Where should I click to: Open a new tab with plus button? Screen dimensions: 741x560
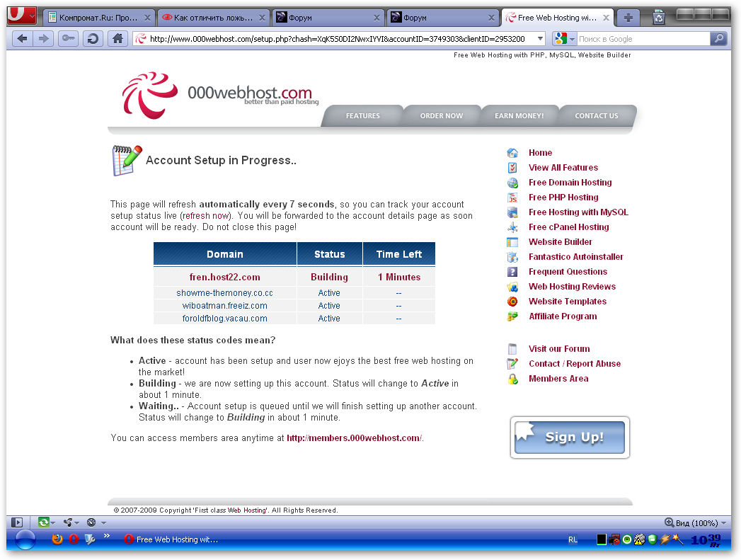coord(627,18)
